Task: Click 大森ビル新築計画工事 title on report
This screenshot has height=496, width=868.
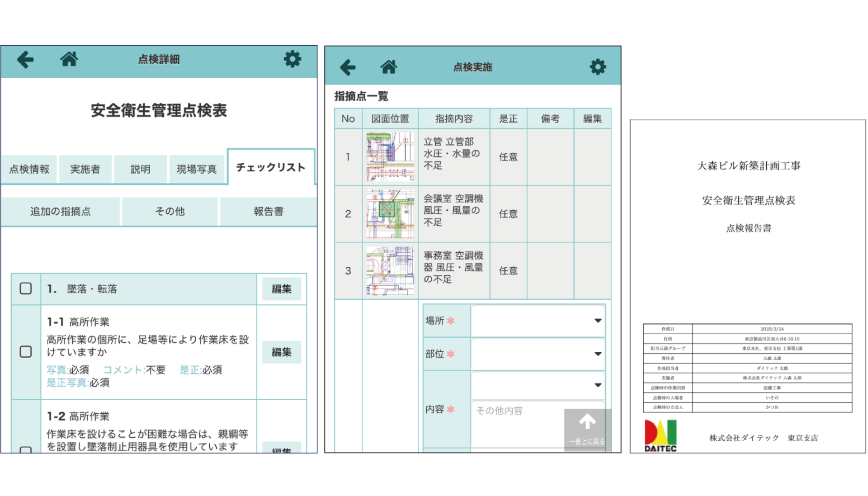Action: point(749,166)
